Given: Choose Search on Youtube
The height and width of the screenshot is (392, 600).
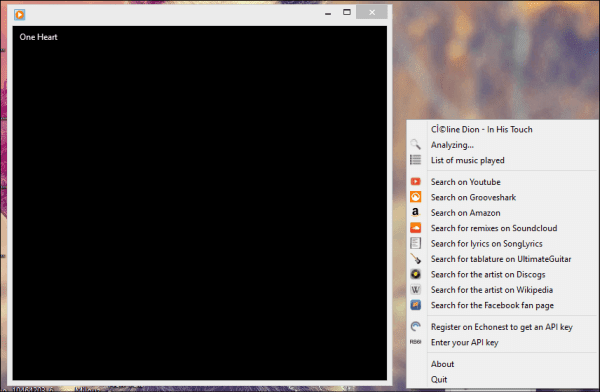Looking at the screenshot, I should pyautogui.click(x=502, y=182).
